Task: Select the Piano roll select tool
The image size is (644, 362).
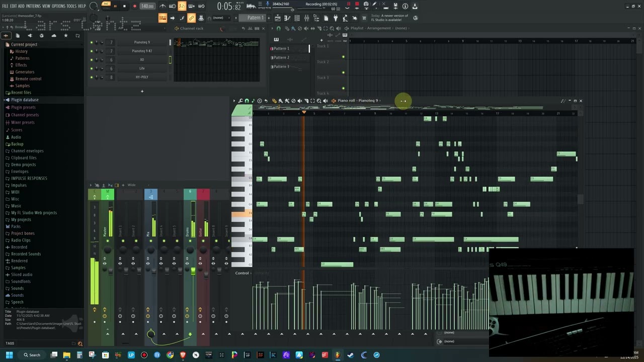Action: (312, 101)
